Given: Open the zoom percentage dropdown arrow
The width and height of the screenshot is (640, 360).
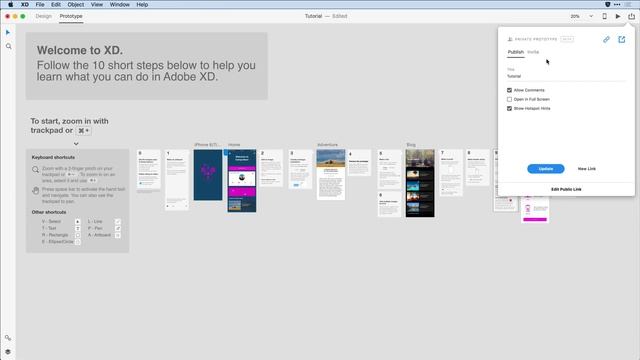Looking at the screenshot, I should pos(591,16).
